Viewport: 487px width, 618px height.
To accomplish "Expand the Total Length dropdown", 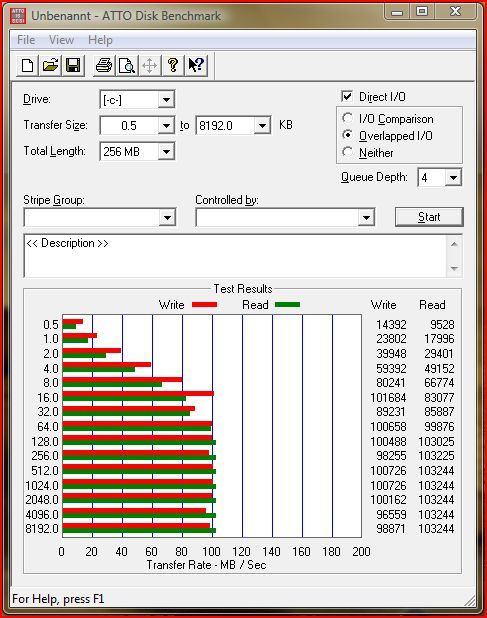I will click(x=166, y=151).
